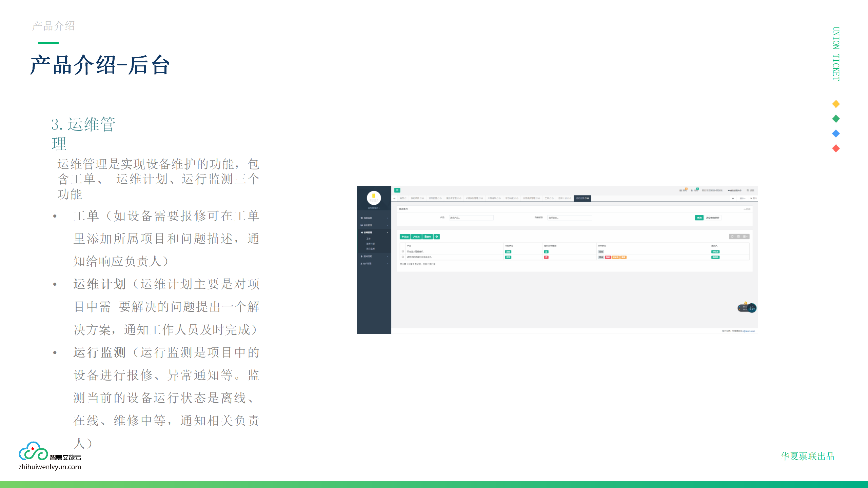Select 运行监测 under 运维管理 in sidebar
The width and height of the screenshot is (868, 488).
[370, 249]
